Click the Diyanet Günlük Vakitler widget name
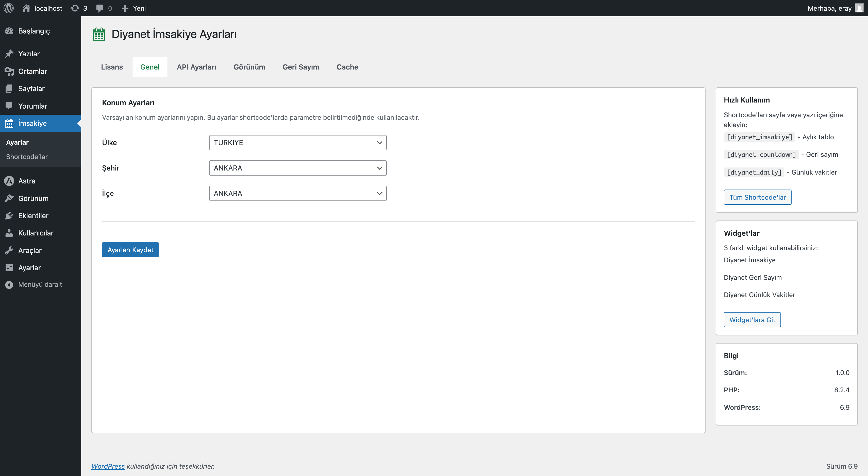Screen dimensions: 868x476 pyautogui.click(x=759, y=295)
